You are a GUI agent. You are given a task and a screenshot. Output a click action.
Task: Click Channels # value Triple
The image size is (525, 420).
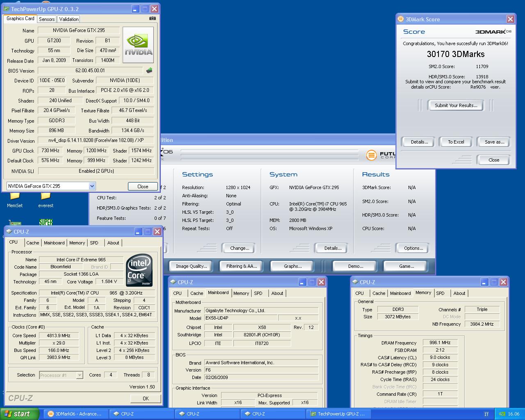click(x=482, y=309)
